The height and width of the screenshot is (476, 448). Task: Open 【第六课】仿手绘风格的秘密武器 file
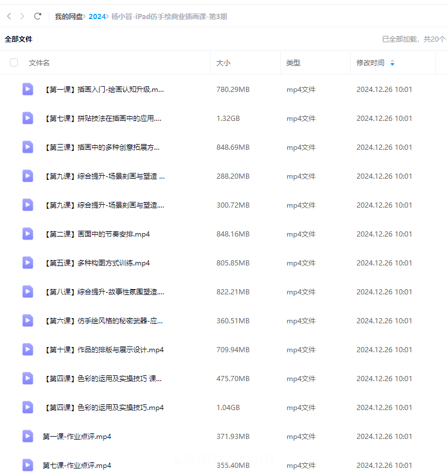click(103, 320)
